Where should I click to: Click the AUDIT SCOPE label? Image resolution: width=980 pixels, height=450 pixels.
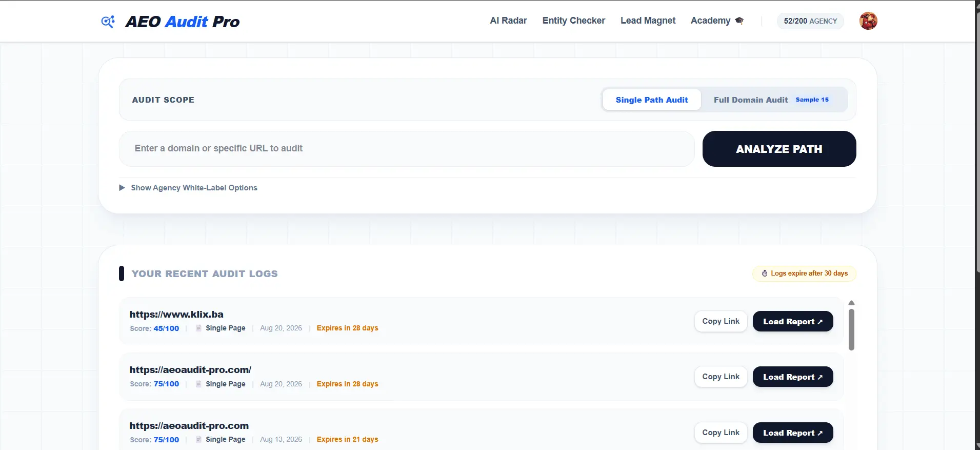[x=163, y=100]
